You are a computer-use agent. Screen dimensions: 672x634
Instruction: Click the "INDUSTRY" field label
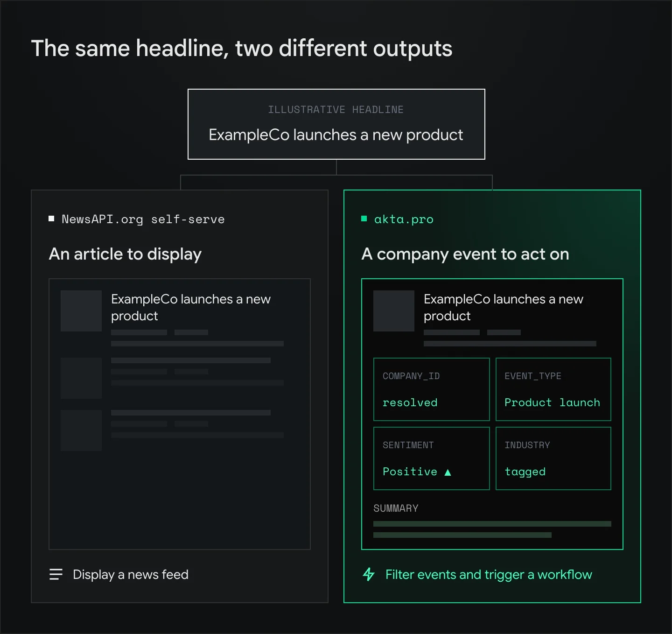[527, 445]
